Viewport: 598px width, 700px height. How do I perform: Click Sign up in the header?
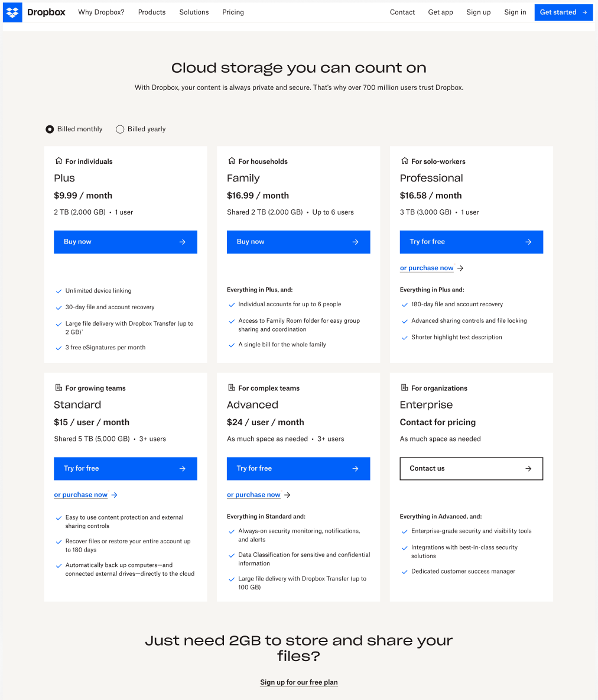(479, 12)
